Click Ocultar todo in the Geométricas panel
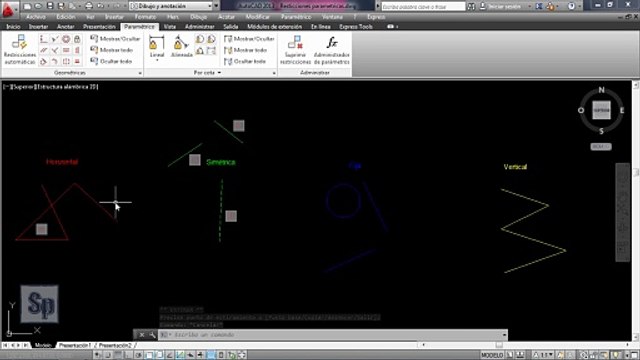640x360 pixels. point(111,61)
